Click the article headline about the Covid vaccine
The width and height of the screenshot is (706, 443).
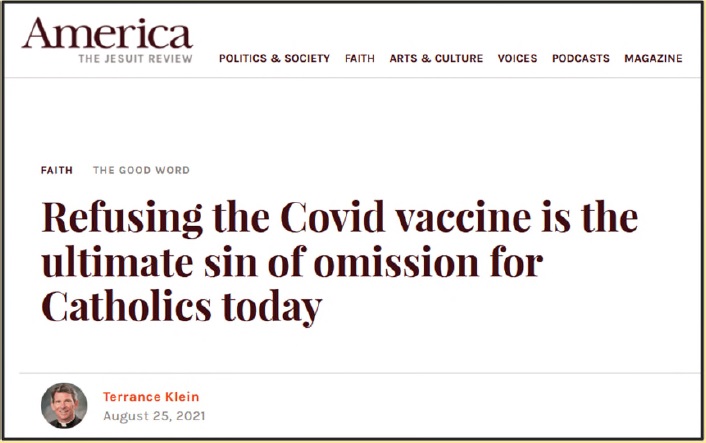tap(340, 263)
